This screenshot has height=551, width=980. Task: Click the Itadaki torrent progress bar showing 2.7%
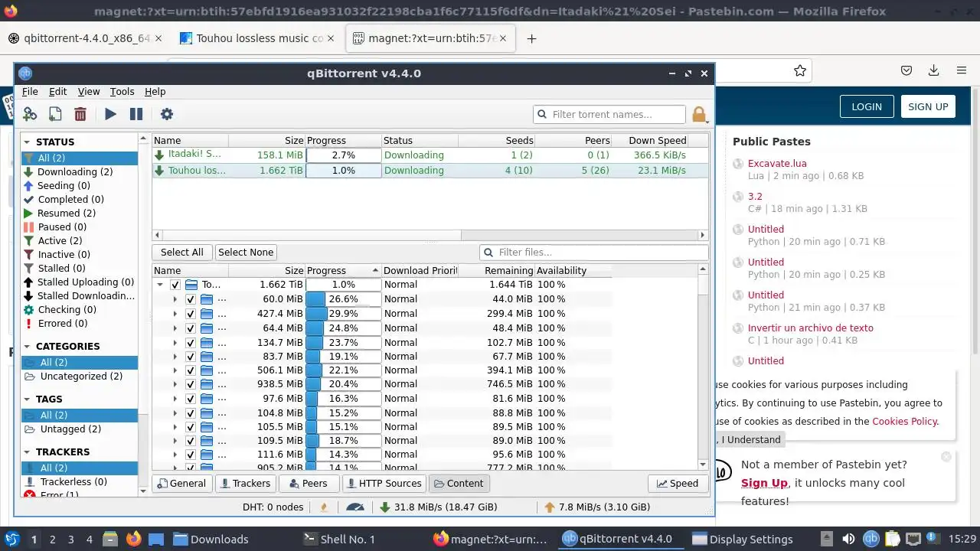[344, 155]
